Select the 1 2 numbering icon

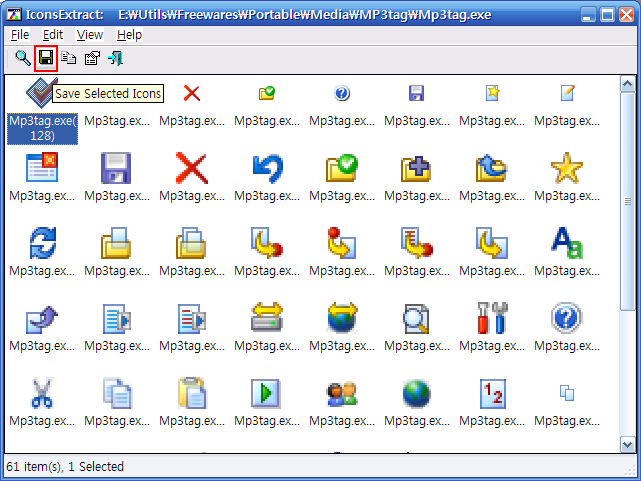point(492,393)
